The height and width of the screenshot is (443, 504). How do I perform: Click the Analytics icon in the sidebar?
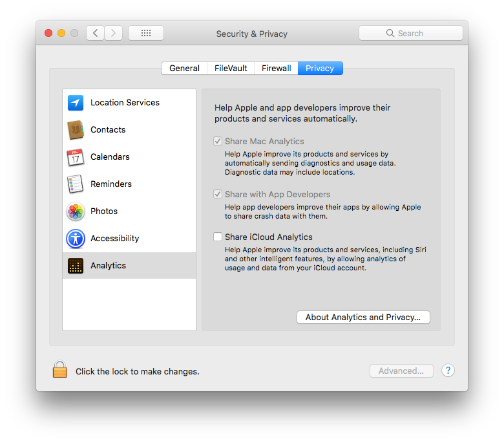(76, 266)
